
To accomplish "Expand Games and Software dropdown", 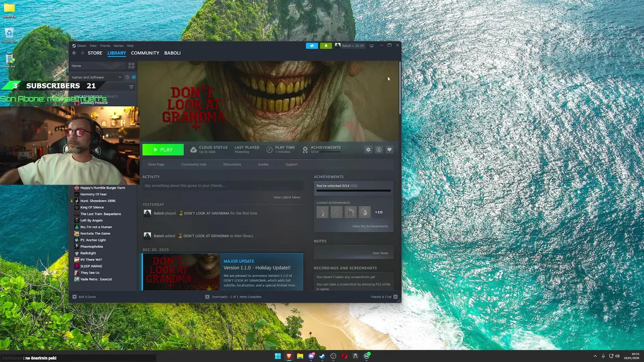I will pos(97,77).
